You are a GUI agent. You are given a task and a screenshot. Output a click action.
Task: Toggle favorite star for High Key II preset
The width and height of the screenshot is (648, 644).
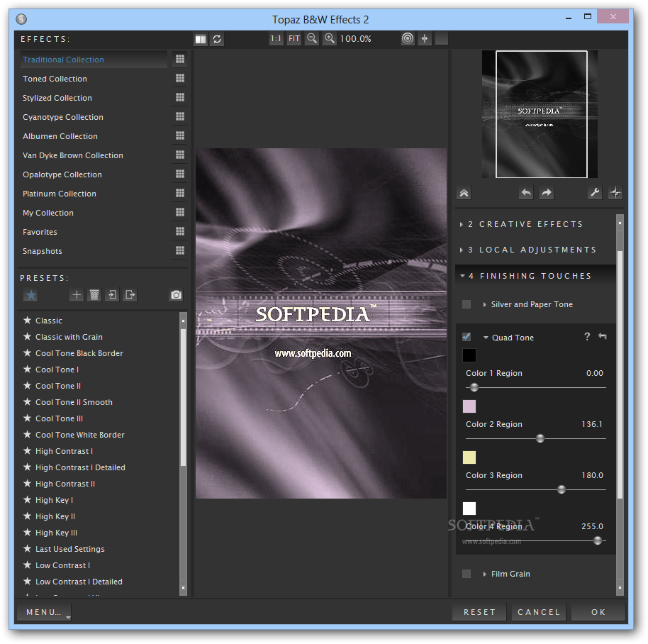(x=27, y=516)
